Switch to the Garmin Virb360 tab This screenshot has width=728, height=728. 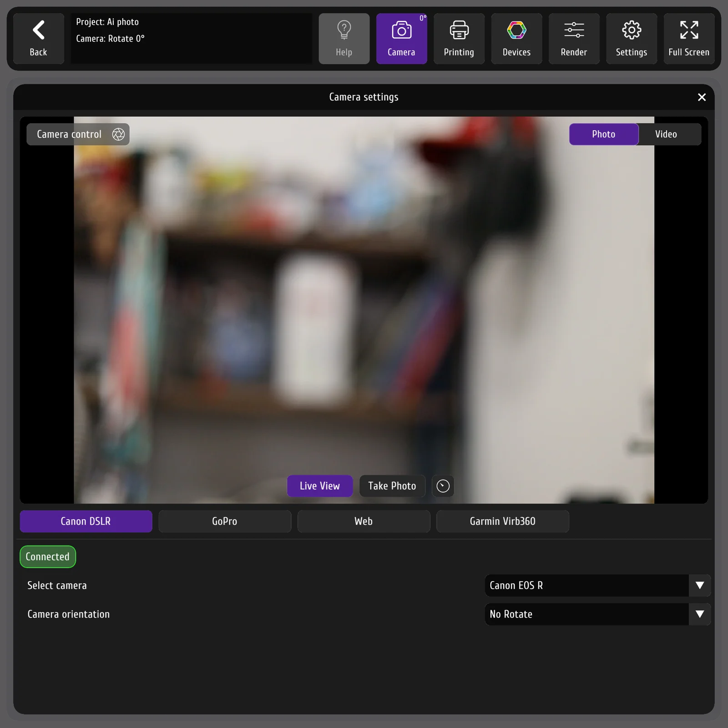pyautogui.click(x=503, y=521)
